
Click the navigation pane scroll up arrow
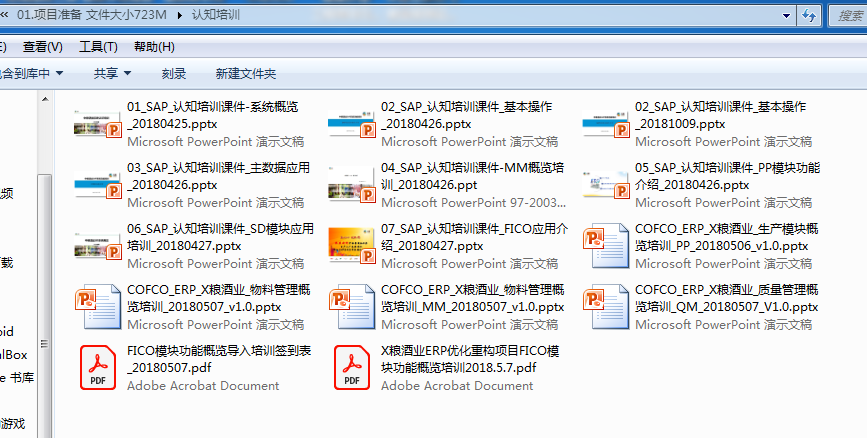pos(45,100)
